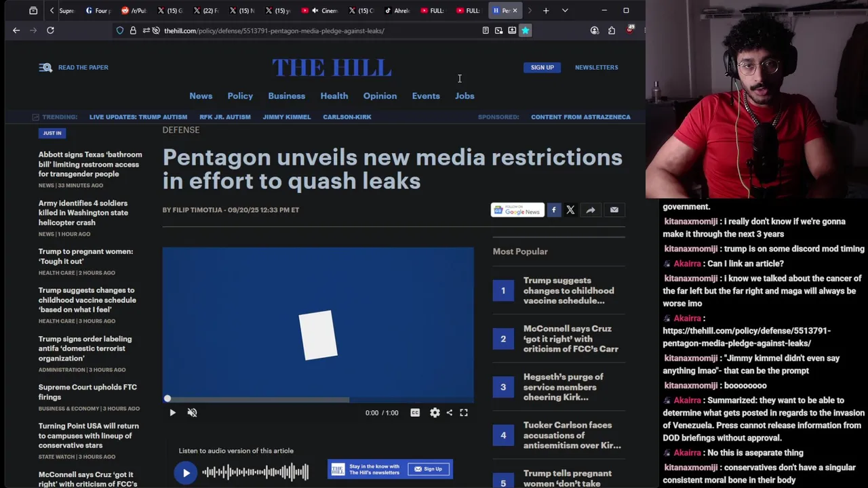This screenshot has height=488, width=868.
Task: Switch to the Reddit r/ tab
Action: tap(134, 10)
